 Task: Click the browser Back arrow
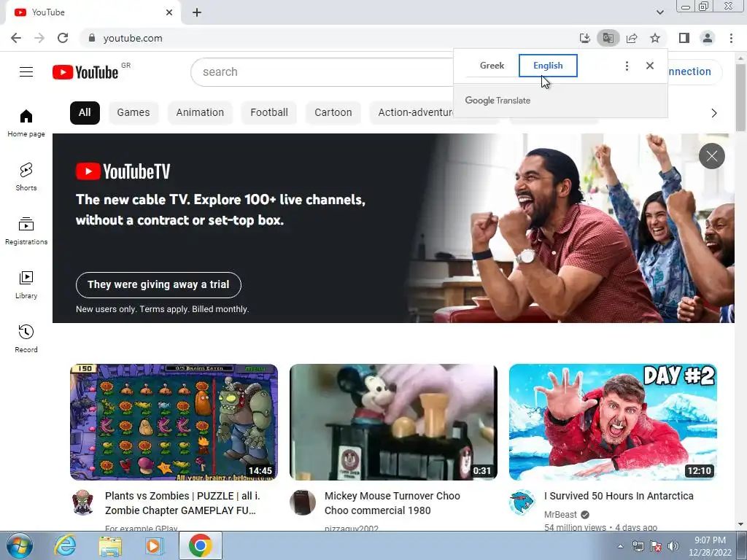tap(16, 38)
